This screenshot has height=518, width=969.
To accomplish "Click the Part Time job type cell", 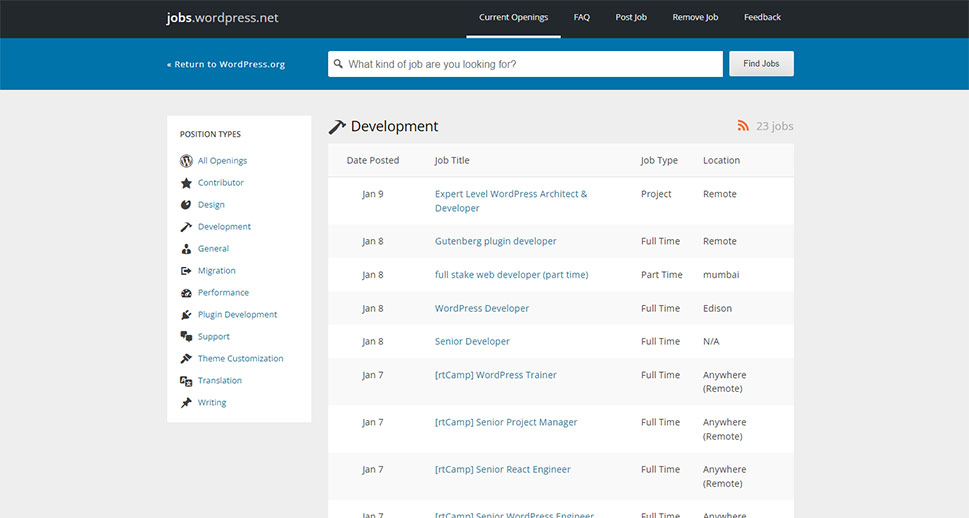I will (x=662, y=274).
